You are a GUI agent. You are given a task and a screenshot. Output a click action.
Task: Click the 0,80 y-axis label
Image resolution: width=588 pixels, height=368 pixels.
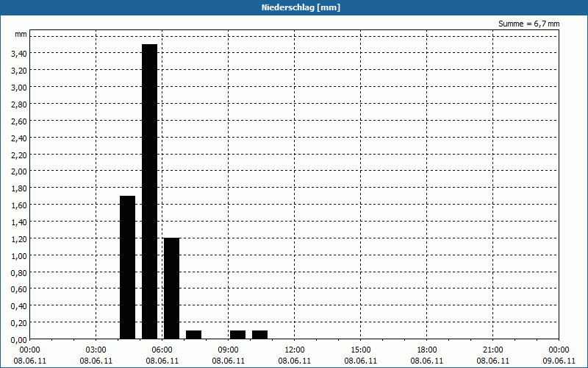pos(19,272)
